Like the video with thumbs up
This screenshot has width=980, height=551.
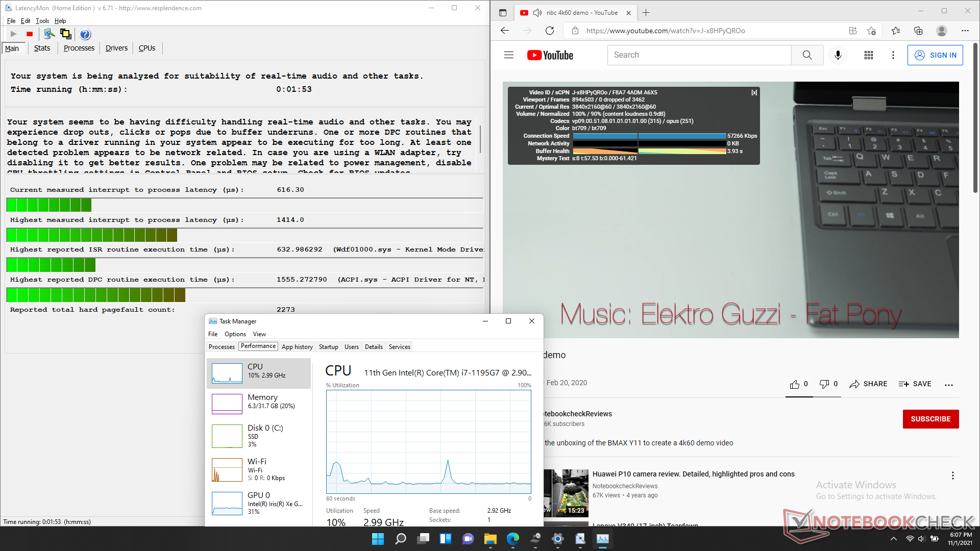click(795, 384)
